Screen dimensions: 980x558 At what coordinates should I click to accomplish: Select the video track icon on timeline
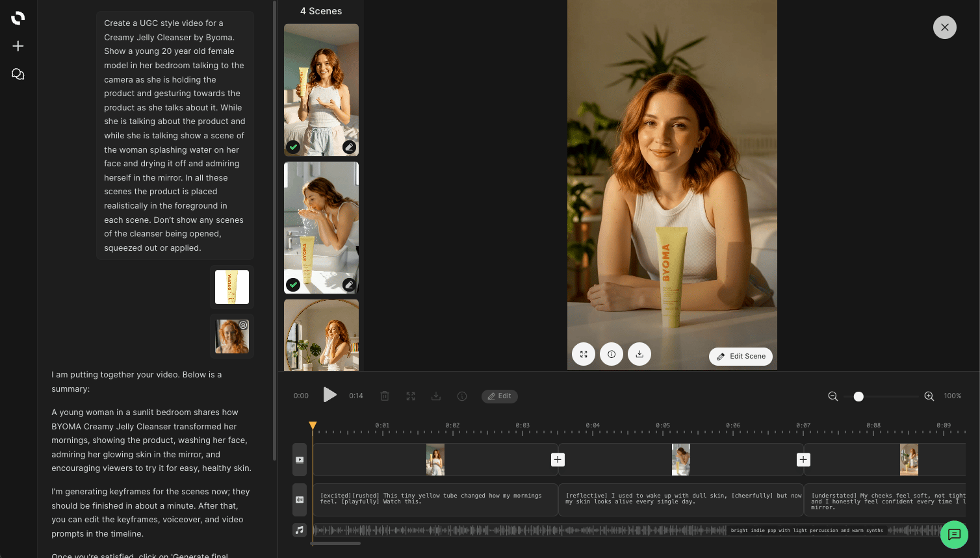click(x=300, y=460)
